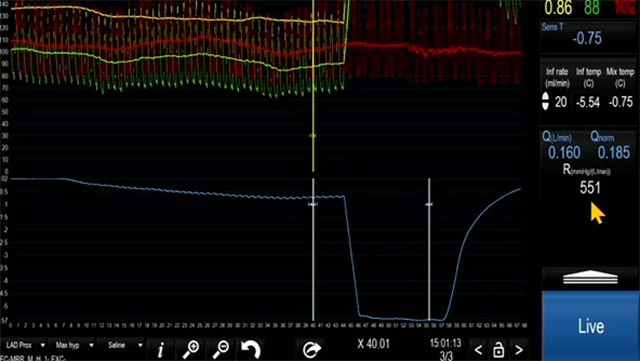Click the Sens T label
The width and height of the screenshot is (640, 361).
click(x=552, y=27)
